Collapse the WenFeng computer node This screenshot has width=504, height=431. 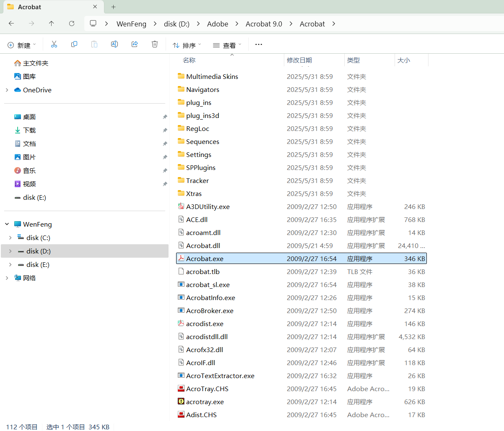[7, 224]
